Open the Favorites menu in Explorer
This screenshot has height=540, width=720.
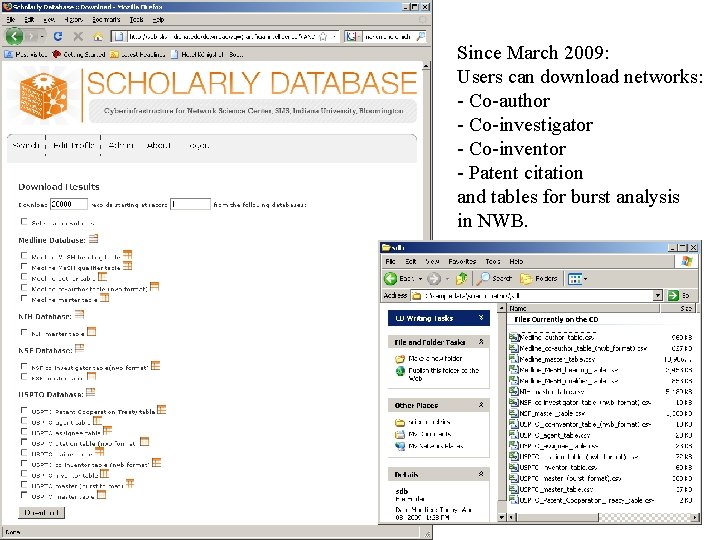(x=462, y=261)
